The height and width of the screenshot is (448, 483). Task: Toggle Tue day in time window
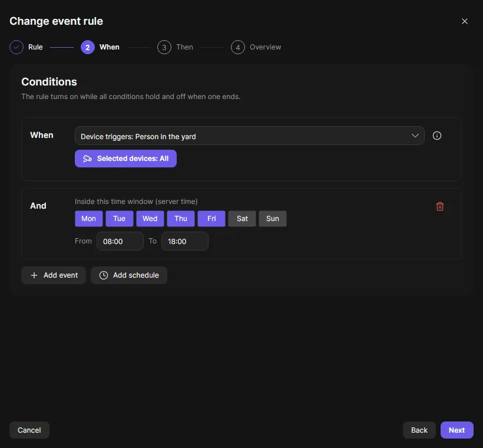pyautogui.click(x=119, y=219)
